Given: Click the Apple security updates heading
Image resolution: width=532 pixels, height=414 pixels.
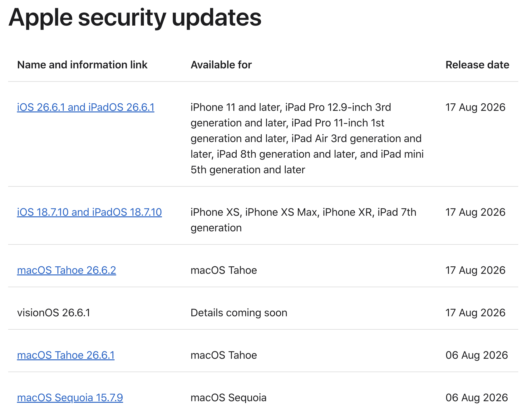Looking at the screenshot, I should tap(135, 17).
